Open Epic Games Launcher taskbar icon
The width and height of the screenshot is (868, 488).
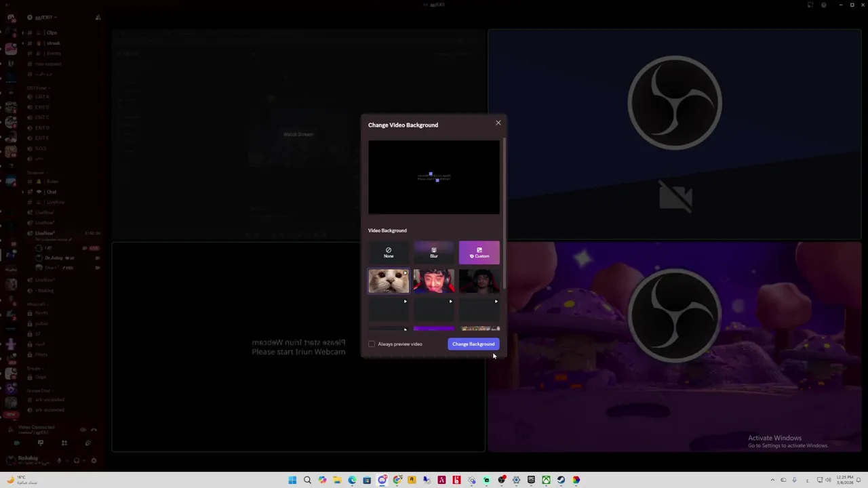point(531,480)
